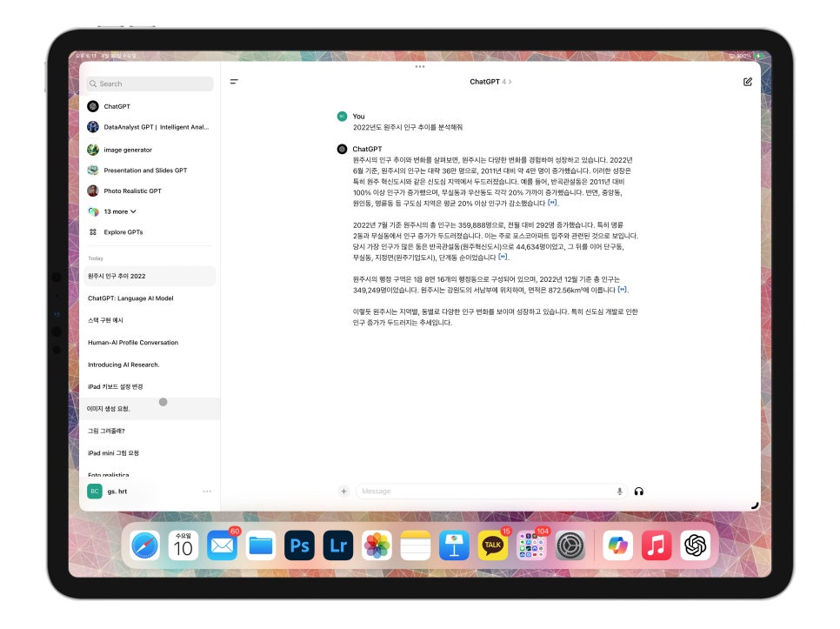Screen dimensions: 840x629
Task: Open app folder with 104 badge
Action: 531,545
